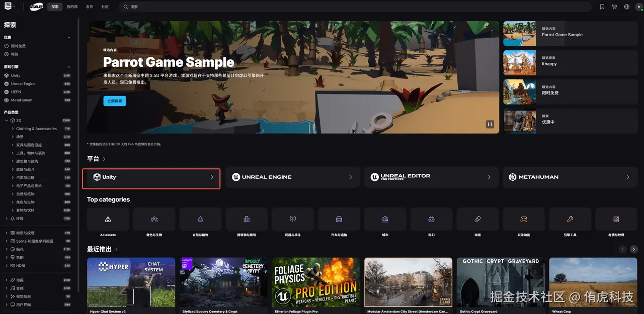Switch to the 我的库 tab
The image size is (644, 314).
[x=72, y=7]
